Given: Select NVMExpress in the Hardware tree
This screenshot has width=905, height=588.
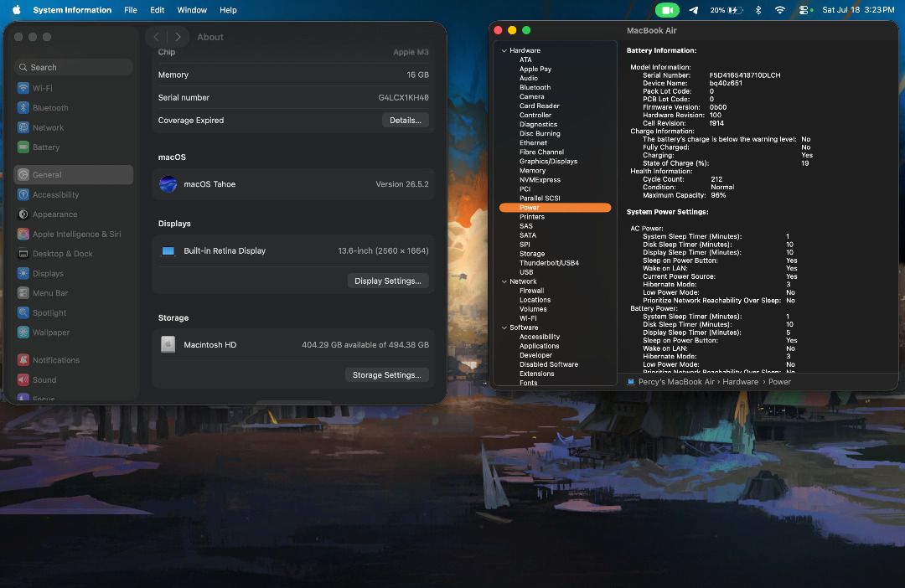Looking at the screenshot, I should (540, 180).
